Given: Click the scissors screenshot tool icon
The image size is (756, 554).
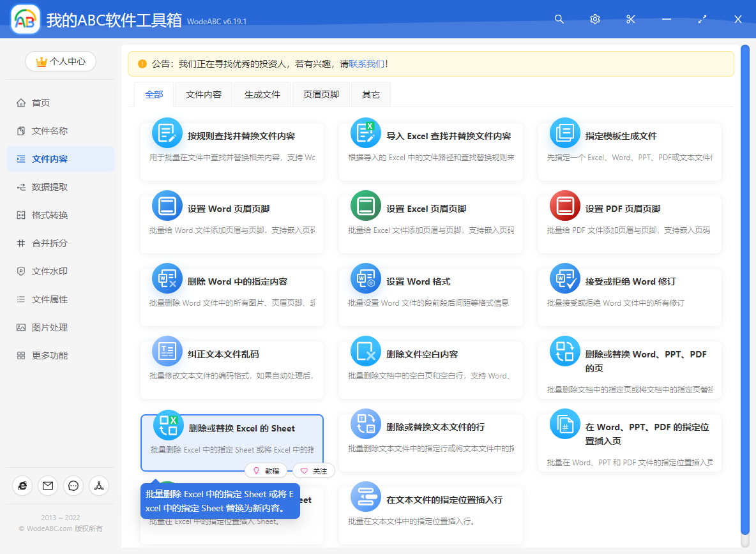Looking at the screenshot, I should point(630,19).
